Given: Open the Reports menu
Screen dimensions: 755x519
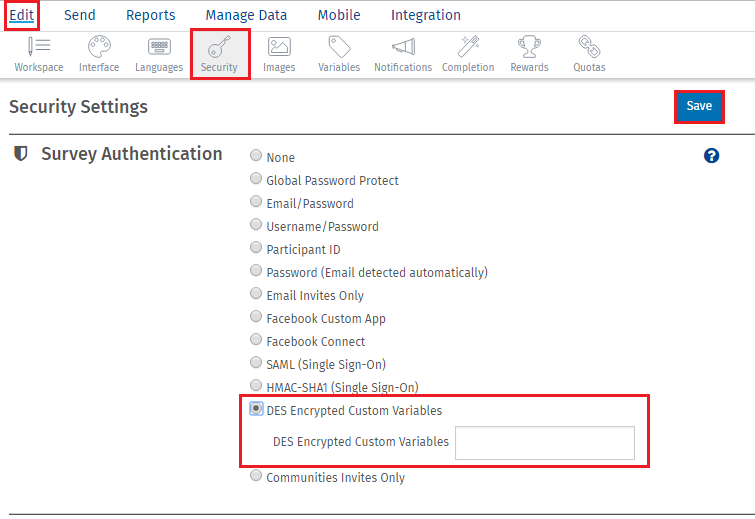Looking at the screenshot, I should (150, 15).
